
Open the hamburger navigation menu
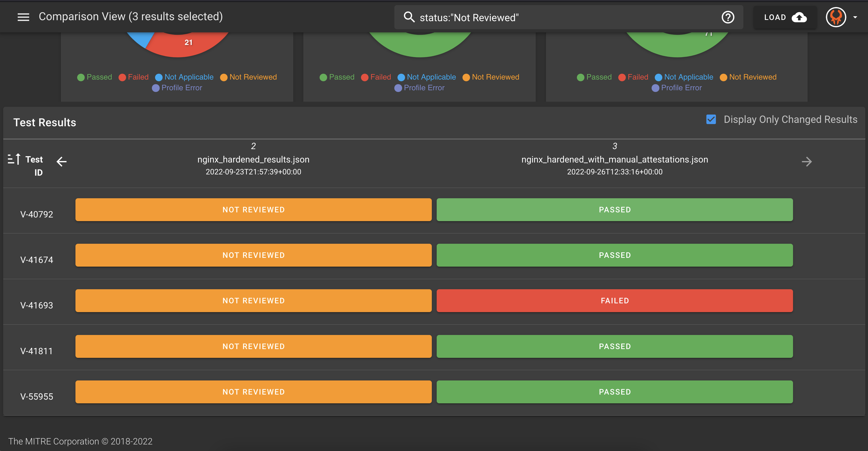[23, 17]
